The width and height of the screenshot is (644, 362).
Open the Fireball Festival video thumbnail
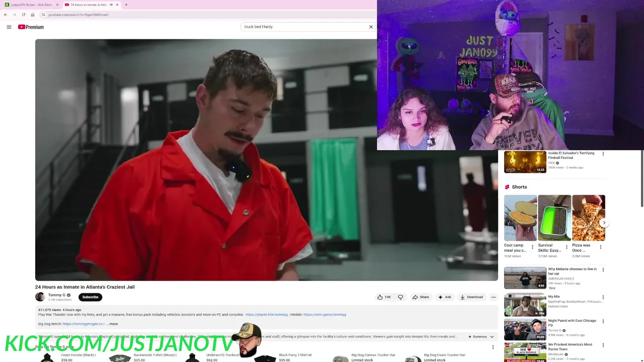[x=525, y=162]
